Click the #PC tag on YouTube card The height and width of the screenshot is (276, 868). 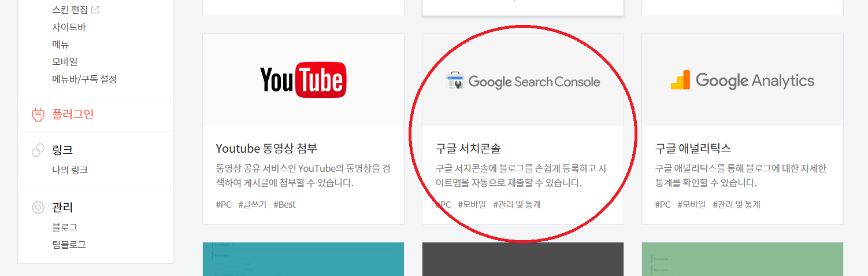224,204
